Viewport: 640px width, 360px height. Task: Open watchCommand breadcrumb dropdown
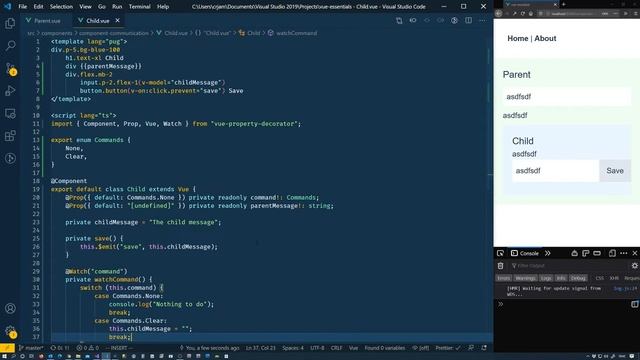pyautogui.click(x=293, y=33)
